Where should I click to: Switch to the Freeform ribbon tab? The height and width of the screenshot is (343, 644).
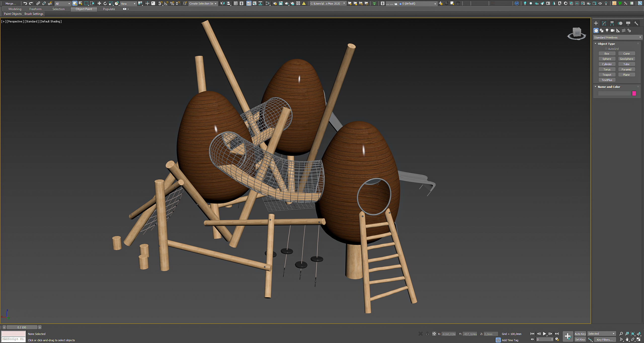[x=35, y=9]
